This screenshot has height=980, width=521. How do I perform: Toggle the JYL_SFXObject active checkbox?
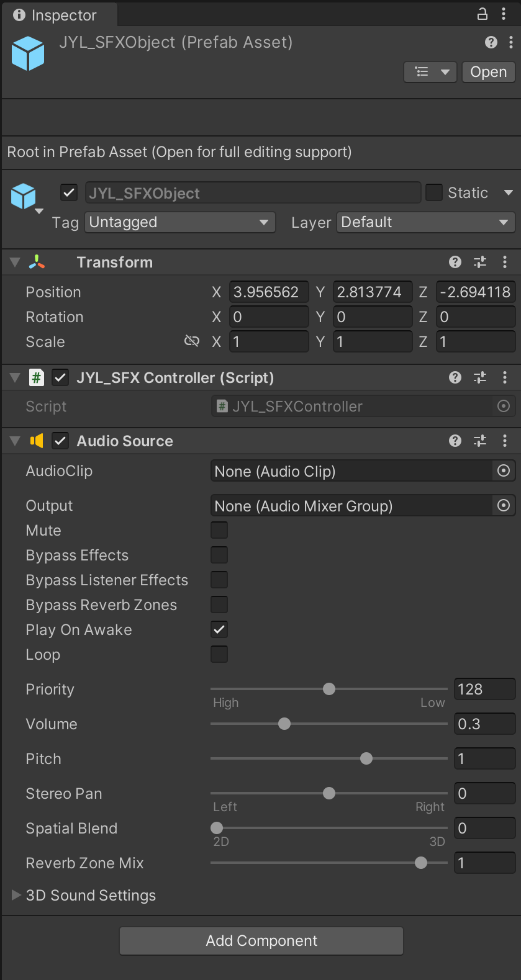pos(69,192)
